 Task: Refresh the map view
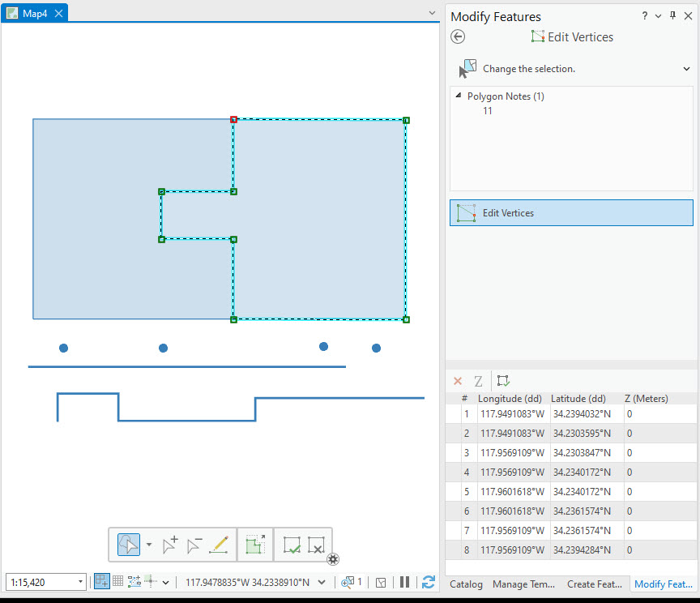click(x=429, y=582)
